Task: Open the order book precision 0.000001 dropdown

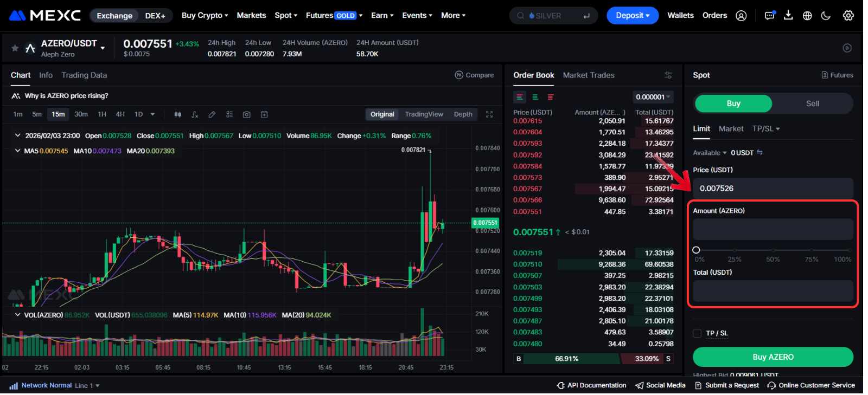Action: pyautogui.click(x=653, y=97)
